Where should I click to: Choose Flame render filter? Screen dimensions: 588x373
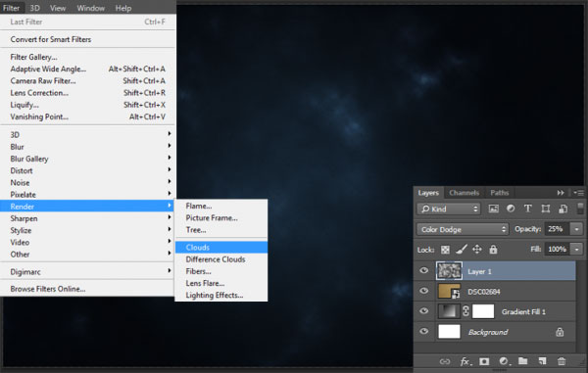click(x=221, y=206)
